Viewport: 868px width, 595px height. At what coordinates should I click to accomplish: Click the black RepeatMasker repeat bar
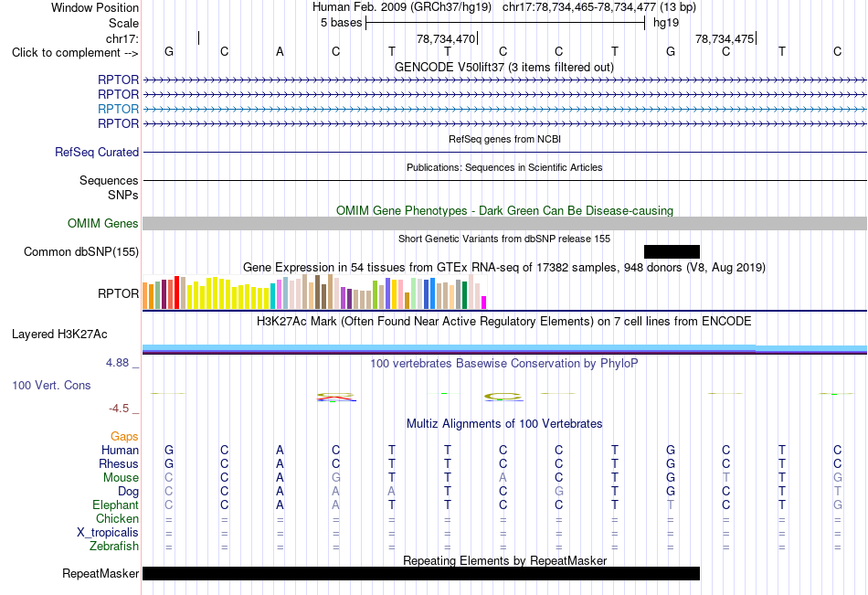point(421,573)
